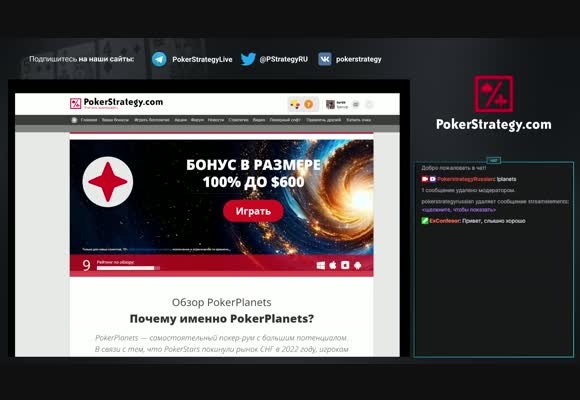Click the chat welcome message line
The height and width of the screenshot is (400, 580).
click(453, 168)
